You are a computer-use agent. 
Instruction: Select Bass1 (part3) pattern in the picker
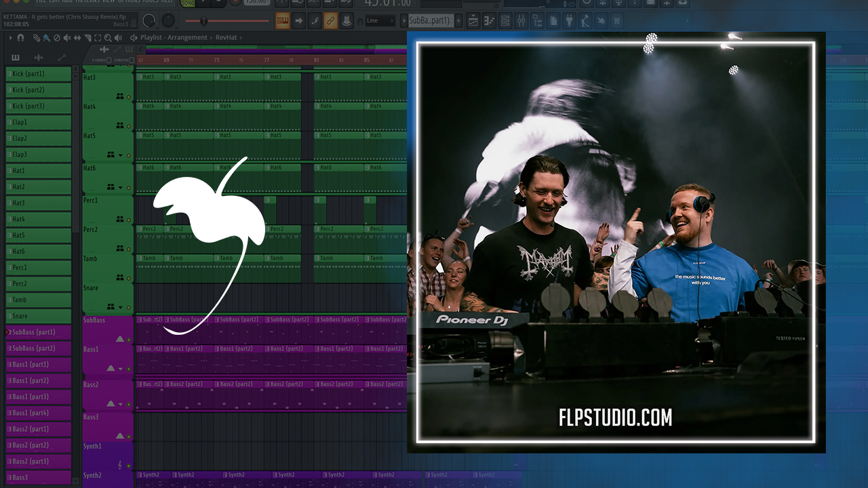pos(39,397)
